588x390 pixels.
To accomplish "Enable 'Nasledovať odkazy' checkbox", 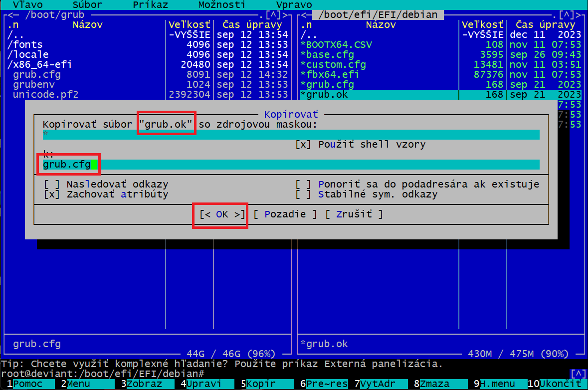I will pos(51,185).
